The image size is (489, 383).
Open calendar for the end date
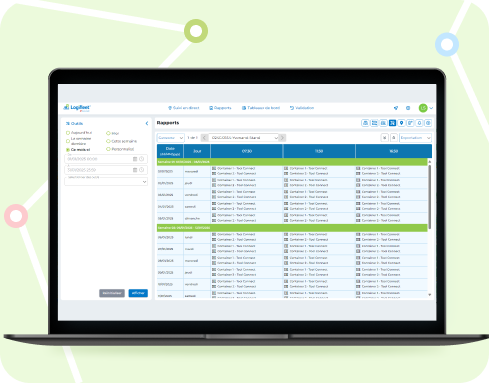(x=135, y=170)
